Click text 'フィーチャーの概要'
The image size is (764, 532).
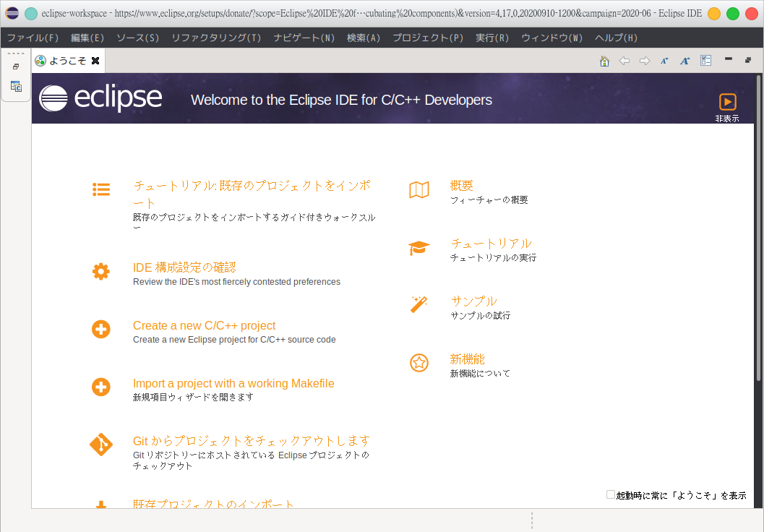[489, 199]
